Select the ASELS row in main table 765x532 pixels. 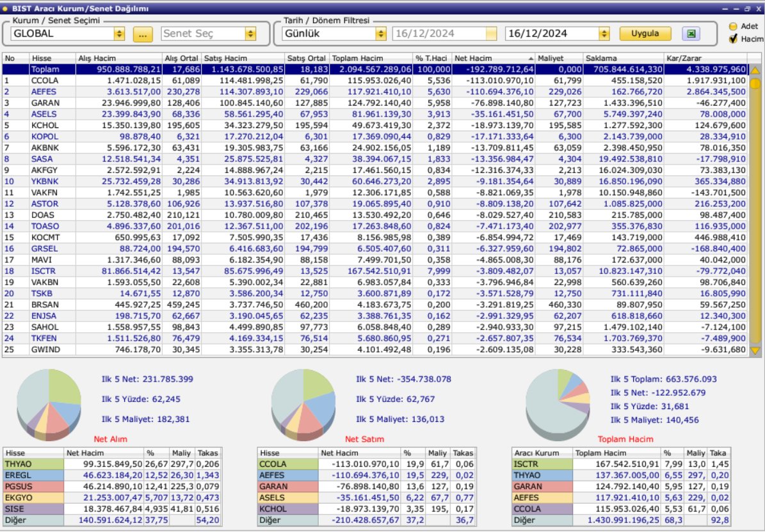coord(374,114)
